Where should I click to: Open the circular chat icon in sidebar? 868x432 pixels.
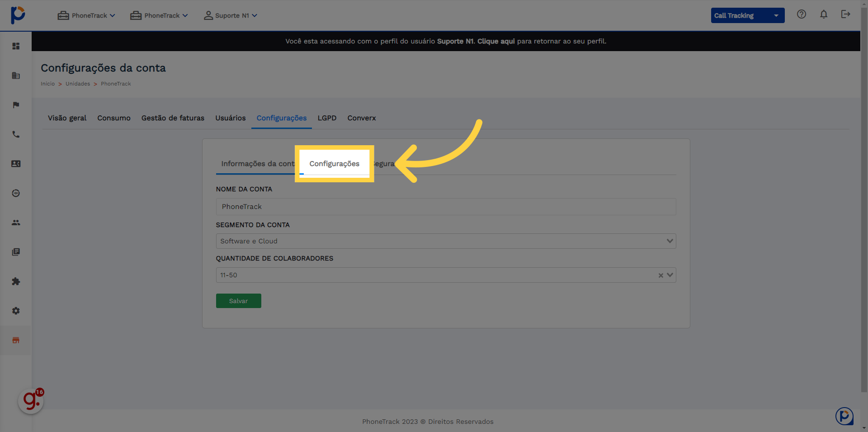[16, 193]
